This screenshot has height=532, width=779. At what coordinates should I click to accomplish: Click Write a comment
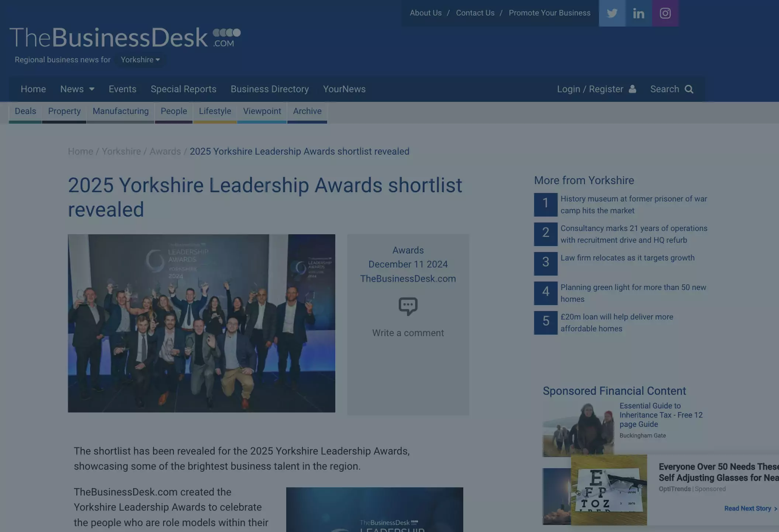tap(408, 333)
